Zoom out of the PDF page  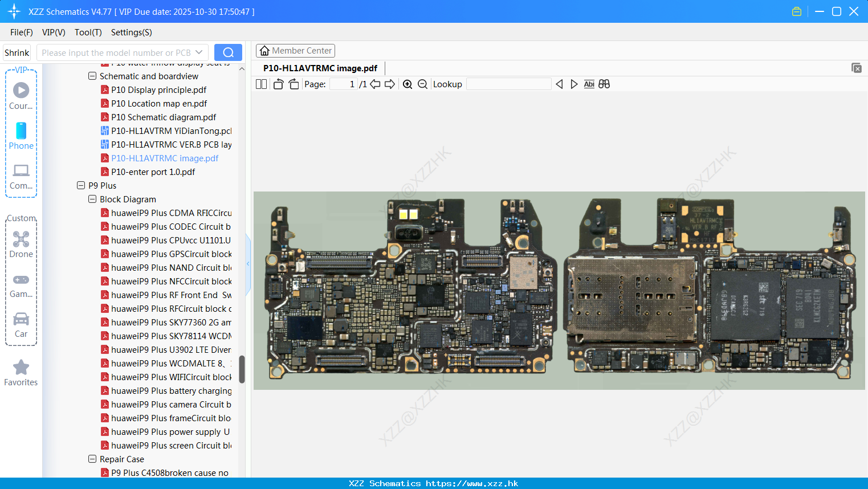tap(422, 84)
